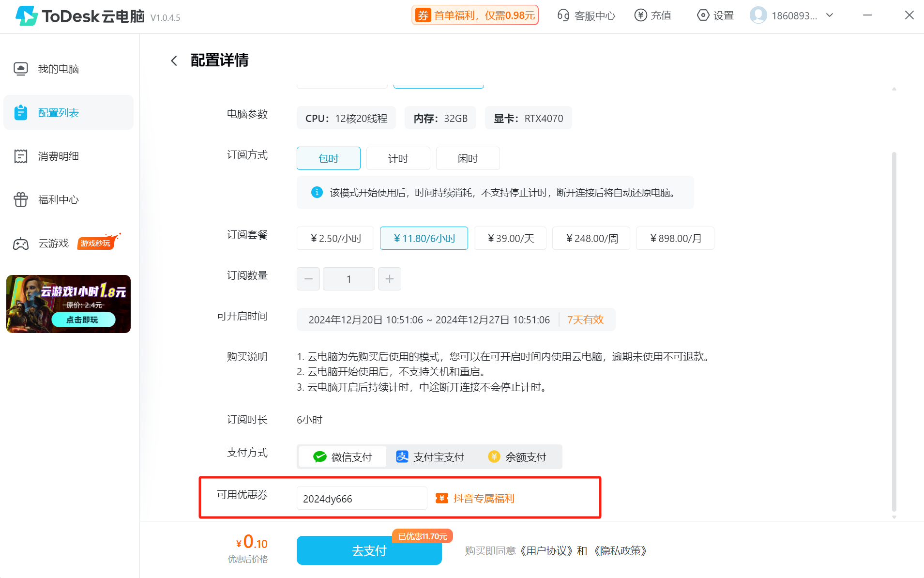Click the CPU: 12核20线程 spec chip

click(346, 118)
